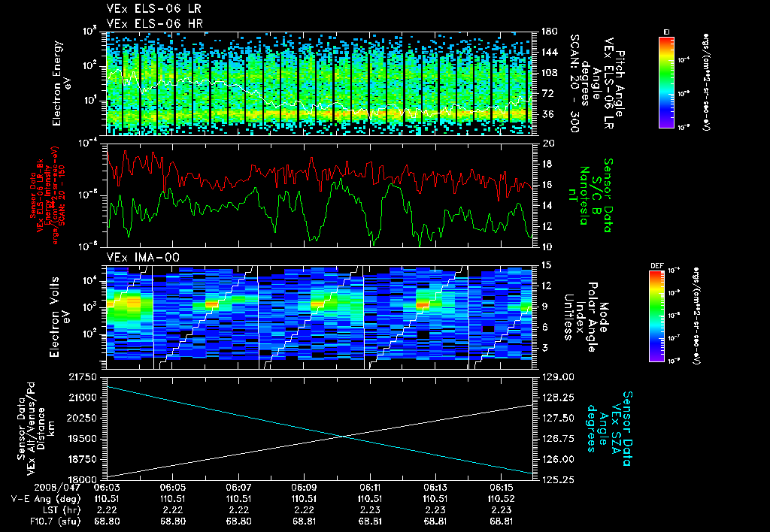This screenshot has width=770, height=532.
Task: Click the '2008/047' date label
Action: coord(57,488)
